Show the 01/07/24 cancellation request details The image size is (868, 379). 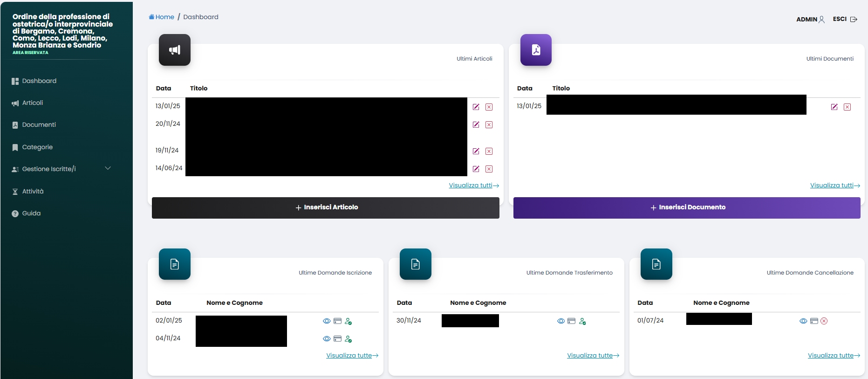coord(803,321)
